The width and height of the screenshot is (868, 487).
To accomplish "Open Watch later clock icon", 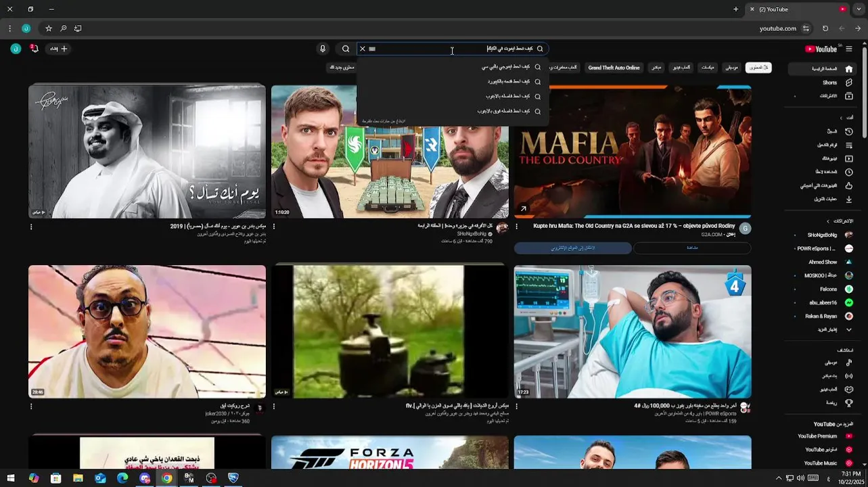I will [x=849, y=172].
